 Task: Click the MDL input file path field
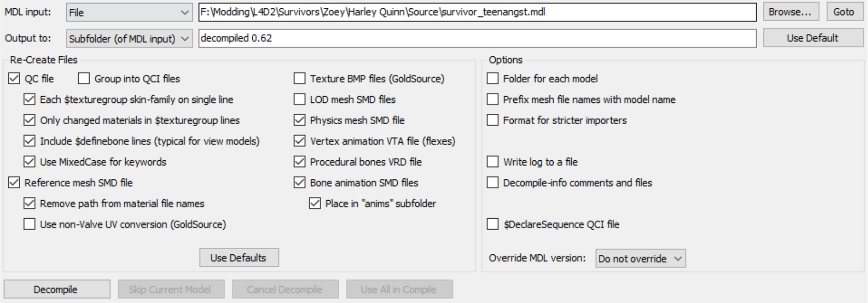point(476,12)
